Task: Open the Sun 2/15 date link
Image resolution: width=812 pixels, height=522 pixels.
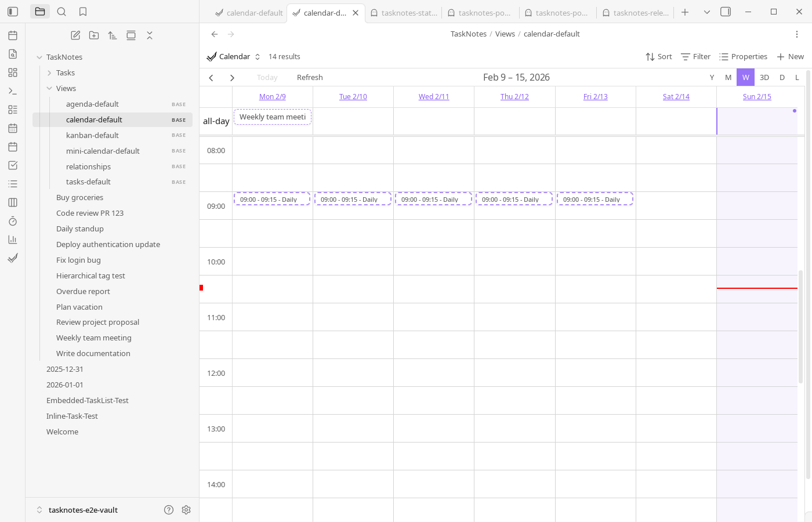Action: [x=757, y=96]
